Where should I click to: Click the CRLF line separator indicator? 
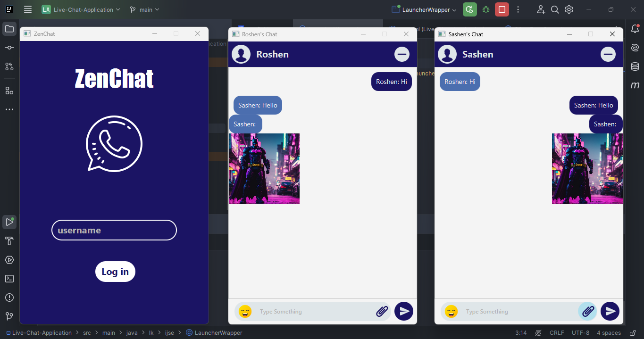click(x=557, y=333)
